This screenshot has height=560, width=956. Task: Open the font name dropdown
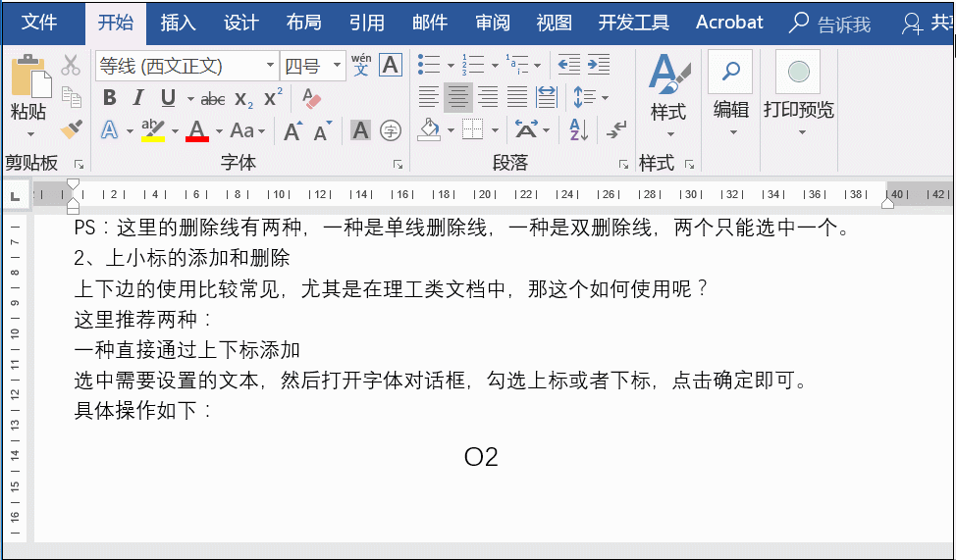(x=270, y=66)
